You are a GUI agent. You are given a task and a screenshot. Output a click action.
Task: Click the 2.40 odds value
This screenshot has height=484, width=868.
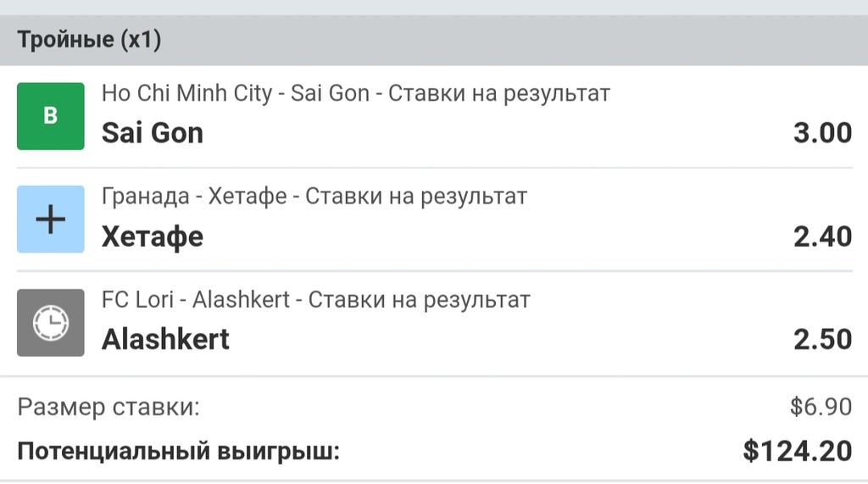[822, 236]
